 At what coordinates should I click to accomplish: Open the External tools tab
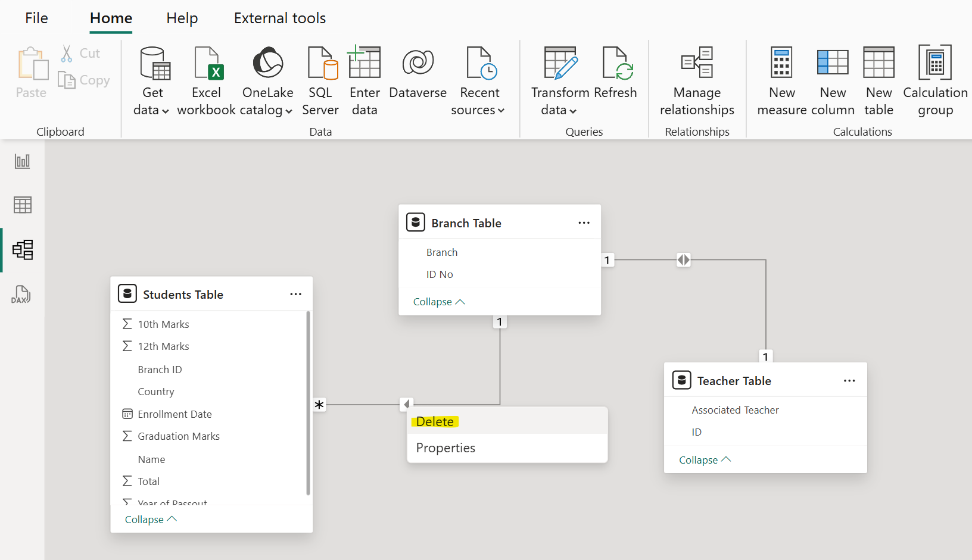[279, 18]
